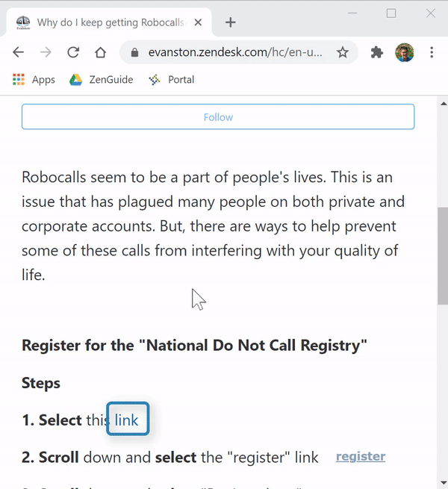448x489 pixels.
Task: Click the scrollbar down arrow
Action: pos(444,483)
